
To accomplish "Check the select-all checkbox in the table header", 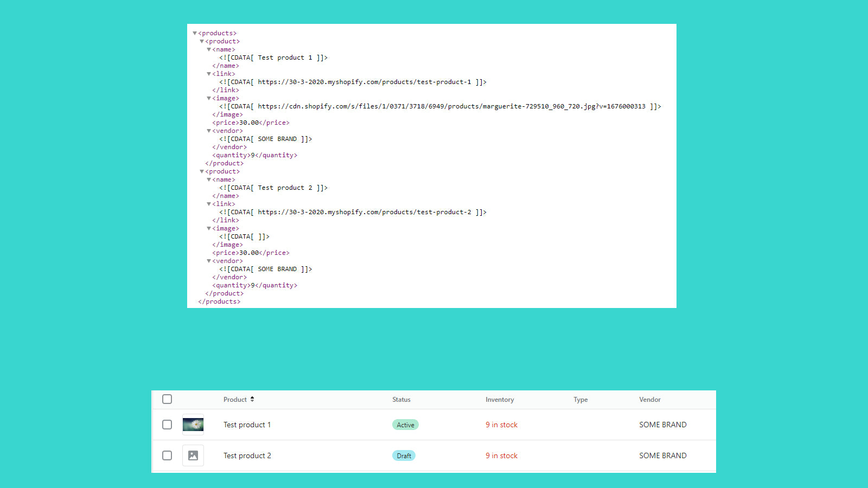I will coord(167,399).
